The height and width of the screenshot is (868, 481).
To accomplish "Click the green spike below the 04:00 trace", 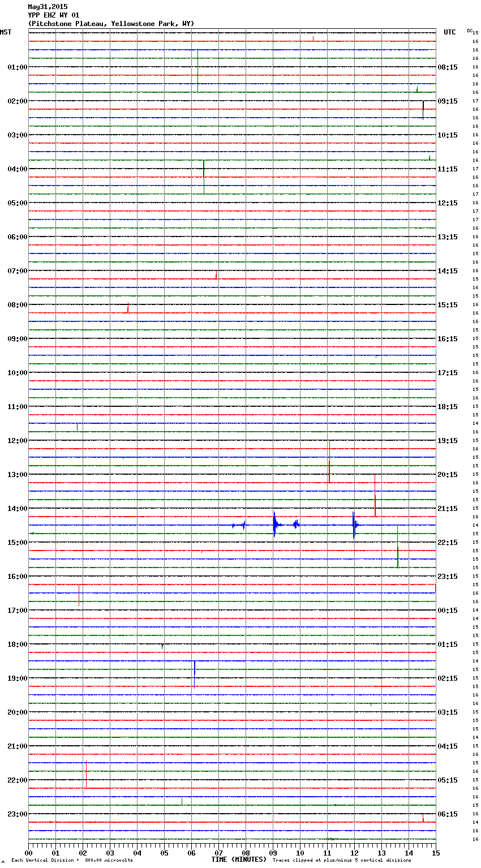I will 204,177.
